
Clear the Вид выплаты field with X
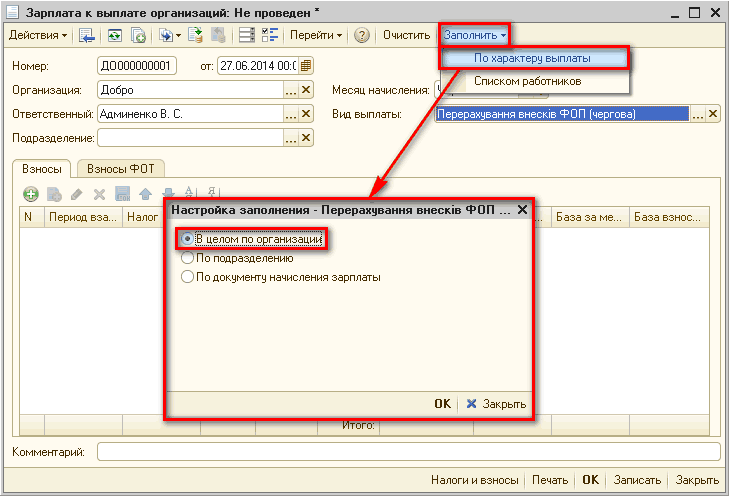pyautogui.click(x=713, y=114)
